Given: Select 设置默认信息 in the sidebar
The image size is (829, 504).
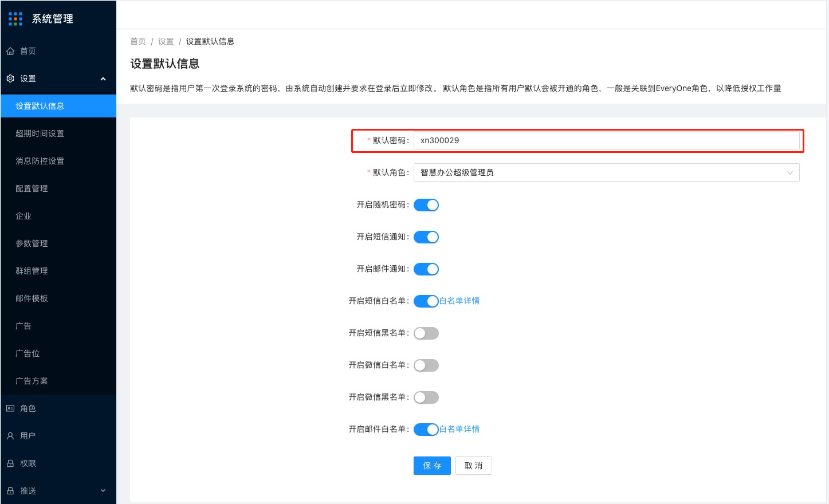Looking at the screenshot, I should [x=58, y=106].
